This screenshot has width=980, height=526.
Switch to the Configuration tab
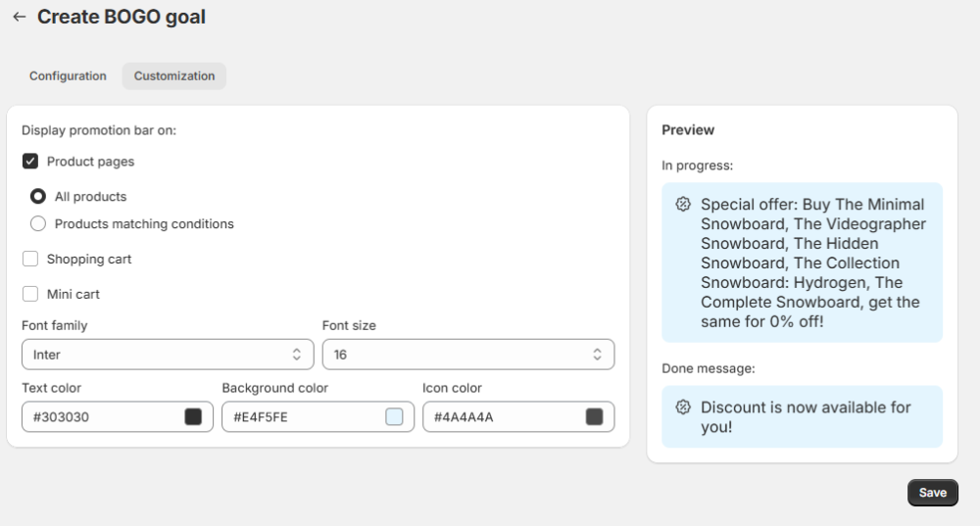68,76
